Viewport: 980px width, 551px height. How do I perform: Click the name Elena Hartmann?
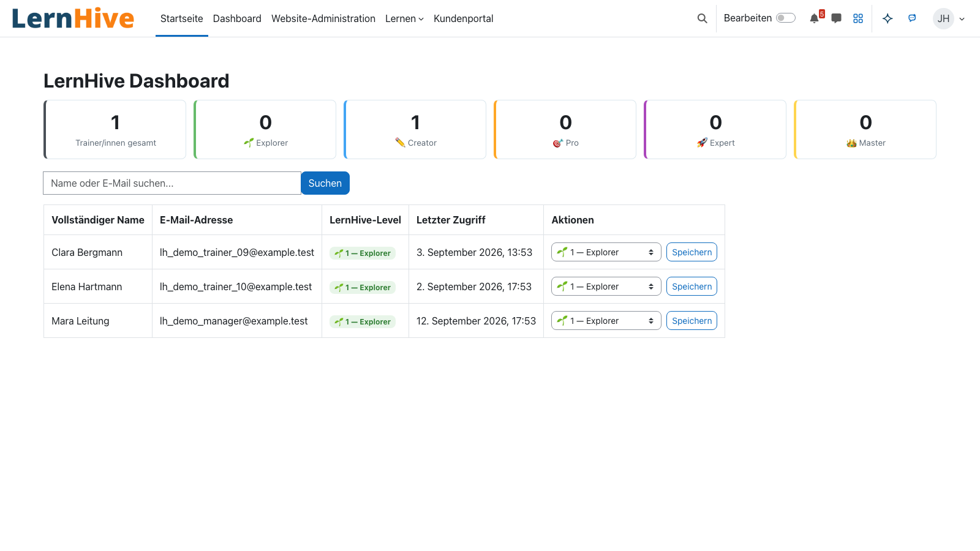[87, 287]
